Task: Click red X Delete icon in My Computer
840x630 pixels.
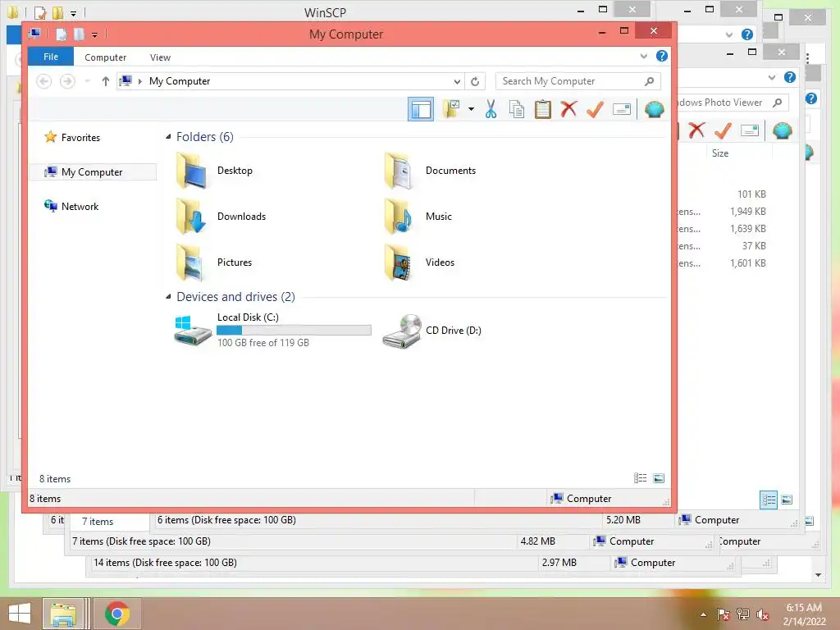Action: click(568, 109)
